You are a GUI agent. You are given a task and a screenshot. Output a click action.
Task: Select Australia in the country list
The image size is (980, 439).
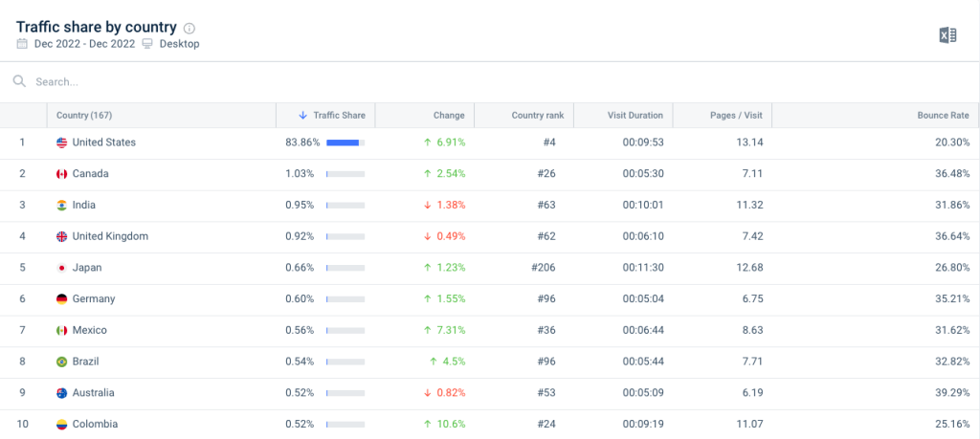[93, 393]
